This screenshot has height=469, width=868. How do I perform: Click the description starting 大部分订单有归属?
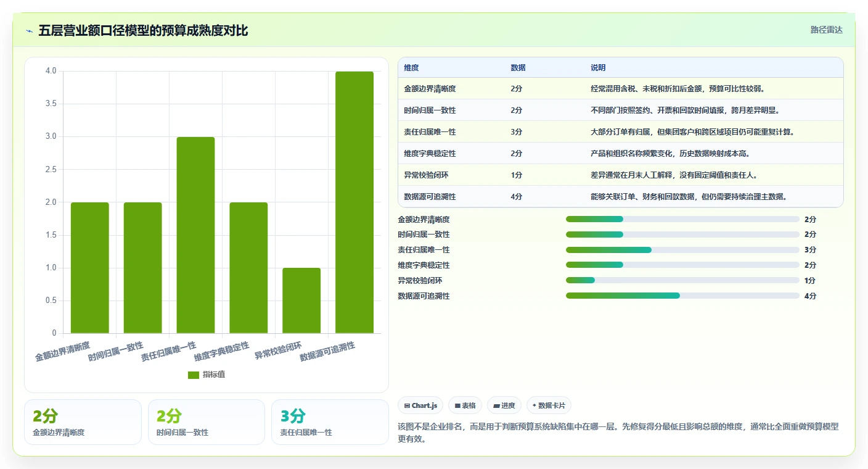pos(692,132)
